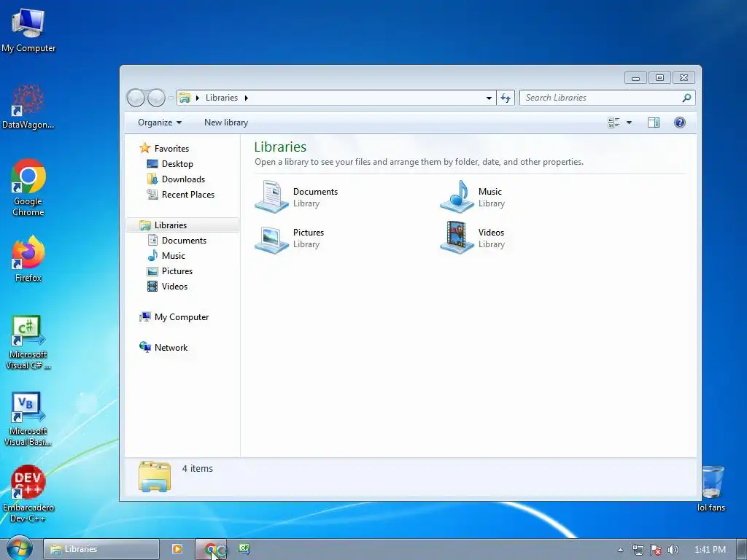This screenshot has width=747, height=560.
Task: Click the Music library name text
Action: coord(489,192)
